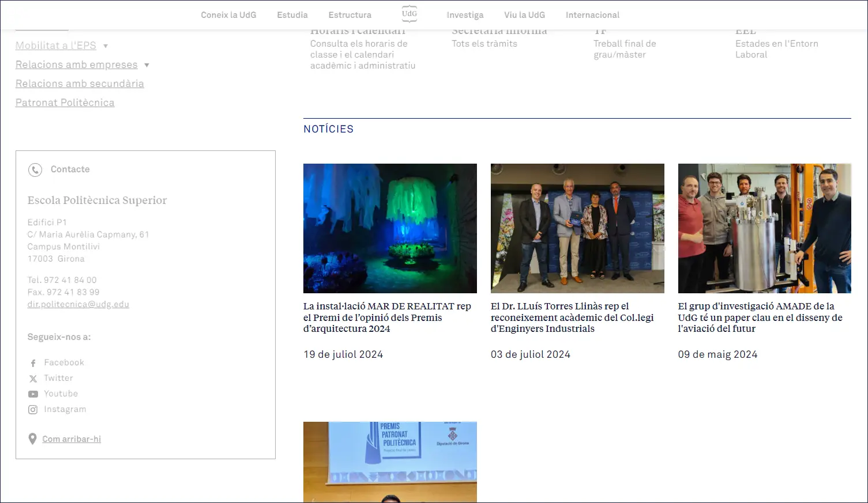The image size is (868, 503).
Task: Select Investiga in the top navigation
Action: tap(465, 15)
